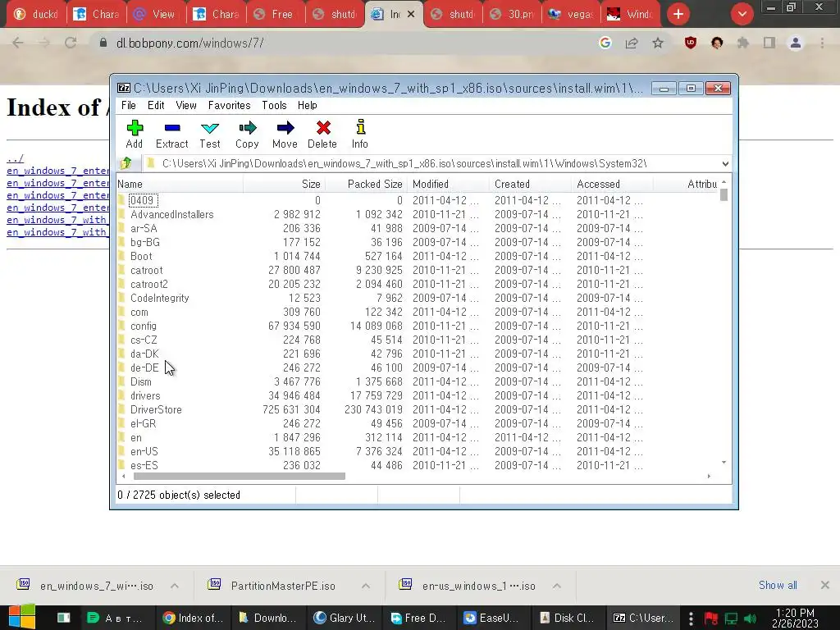Screen dimensions: 840x630
Task: Click the uBlock Origin extension icon
Action: pyautogui.click(x=691, y=43)
